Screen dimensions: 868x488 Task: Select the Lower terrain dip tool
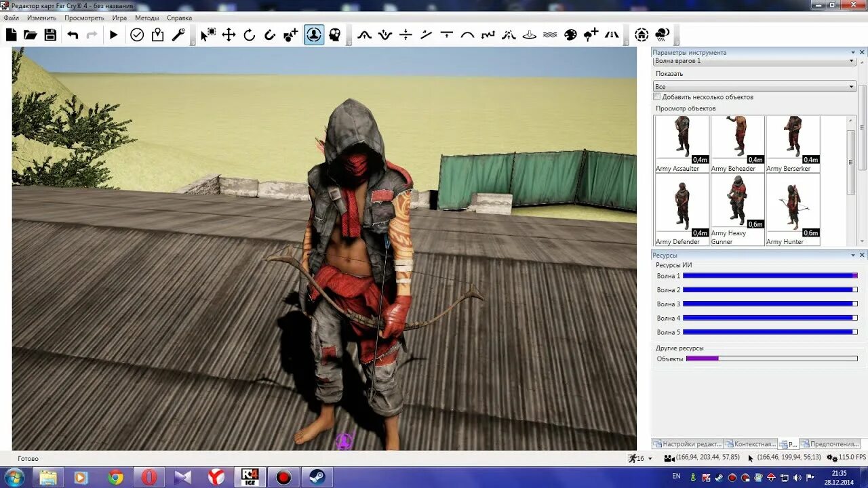(x=385, y=35)
